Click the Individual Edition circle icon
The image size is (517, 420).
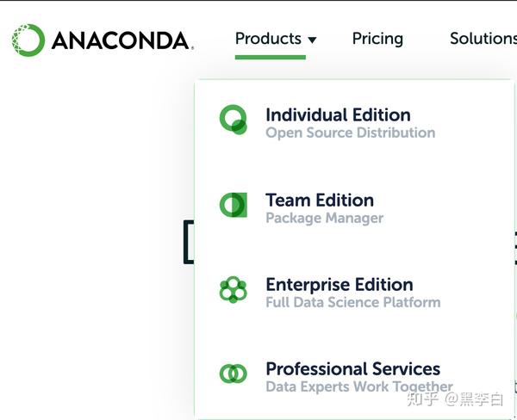[x=234, y=120]
